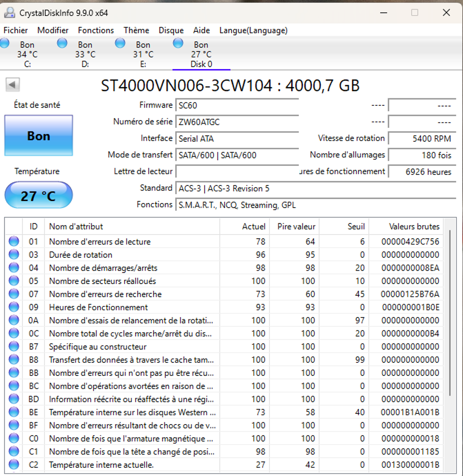The width and height of the screenshot is (463, 476).
Task: Click status orb for attribute C0
Action: [x=13, y=438]
